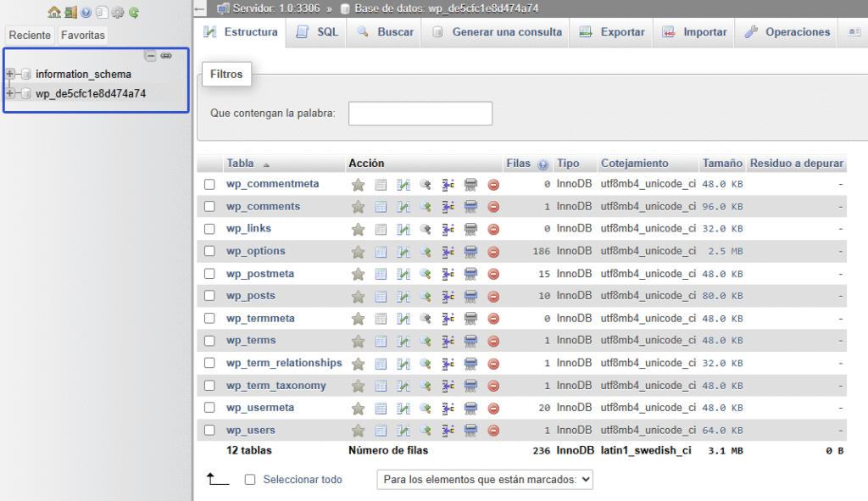868x501 pixels.
Task: Click the Seleccionar todo label
Action: point(303,480)
